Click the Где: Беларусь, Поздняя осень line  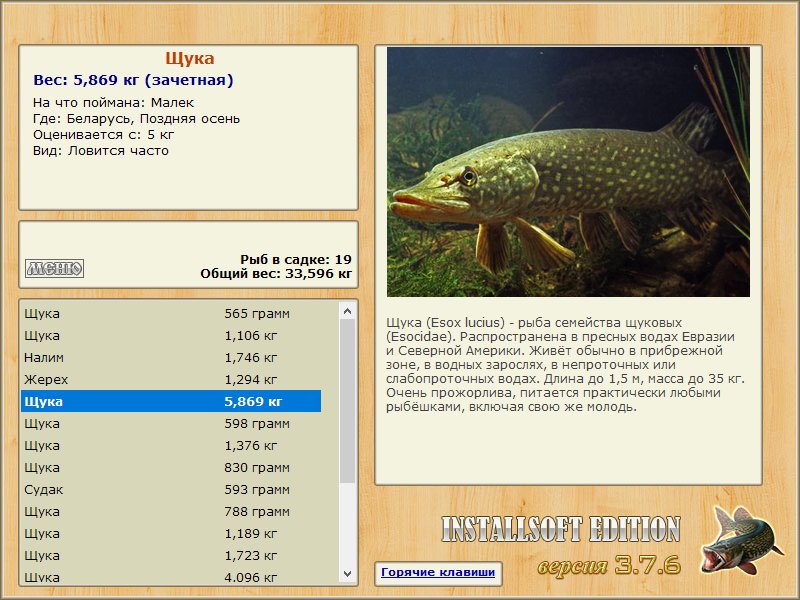point(136,119)
